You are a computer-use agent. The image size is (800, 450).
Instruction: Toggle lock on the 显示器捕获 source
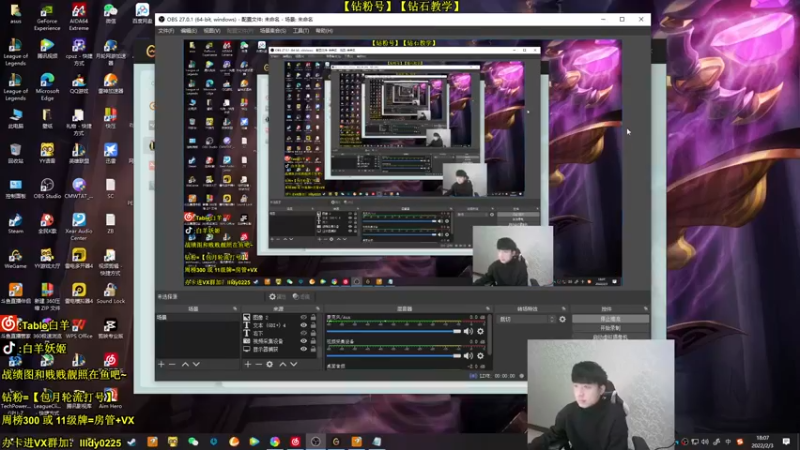coord(313,349)
